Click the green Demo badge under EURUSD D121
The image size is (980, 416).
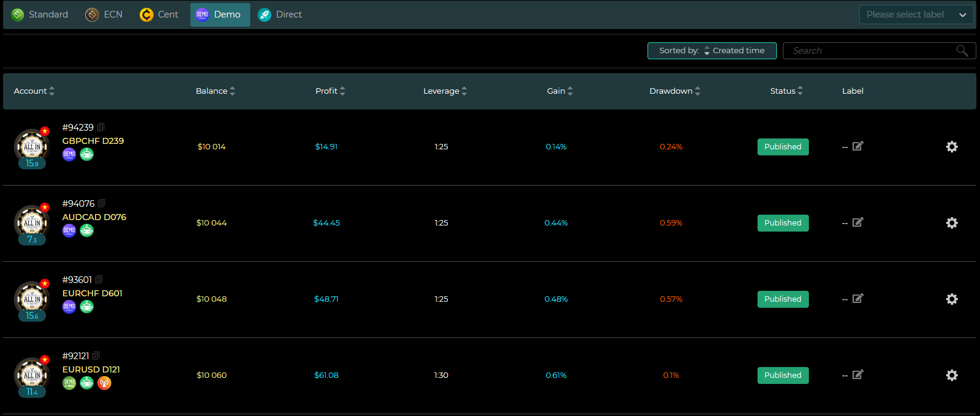click(x=70, y=383)
